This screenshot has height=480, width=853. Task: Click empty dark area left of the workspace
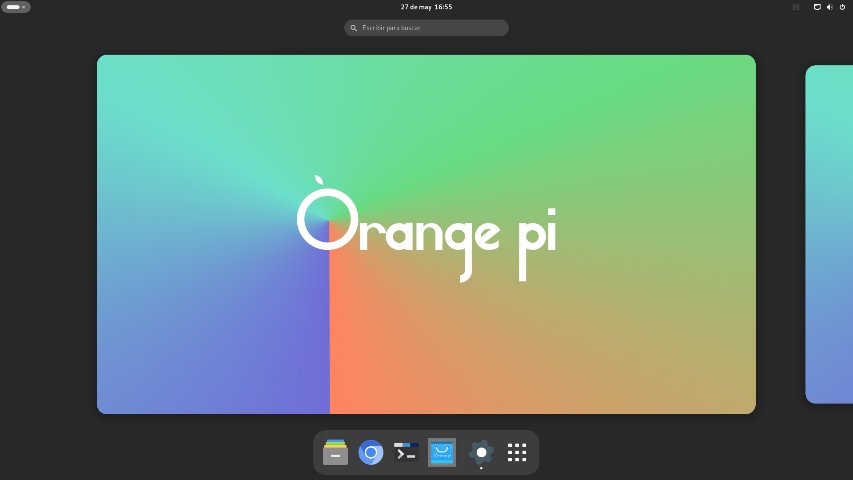click(48, 234)
